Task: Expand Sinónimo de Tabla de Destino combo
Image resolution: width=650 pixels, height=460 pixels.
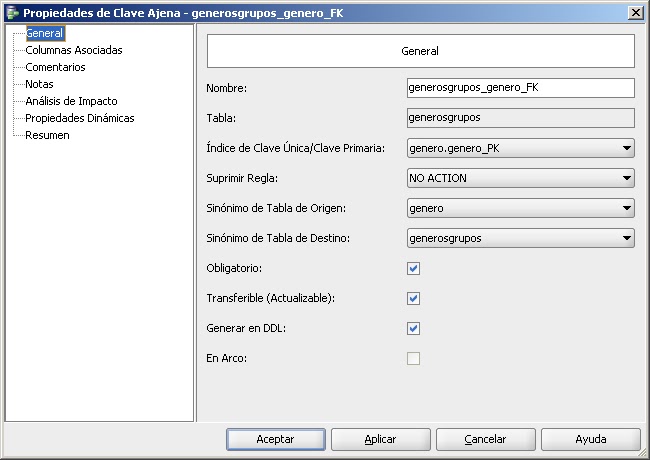Action: tap(521, 238)
